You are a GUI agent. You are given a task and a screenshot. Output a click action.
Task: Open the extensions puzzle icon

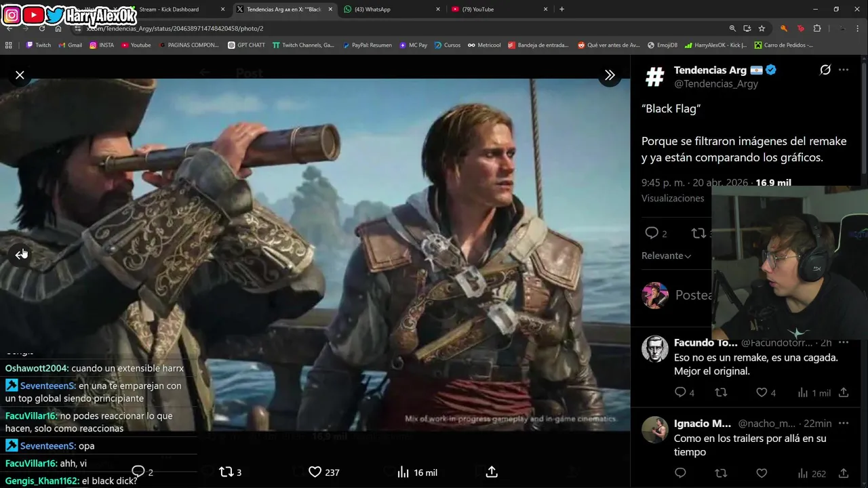(816, 28)
